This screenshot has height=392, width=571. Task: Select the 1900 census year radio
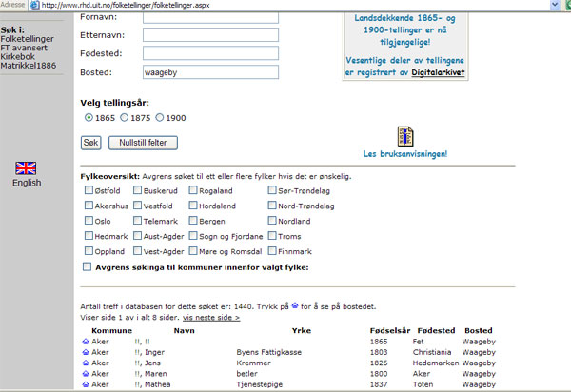160,118
